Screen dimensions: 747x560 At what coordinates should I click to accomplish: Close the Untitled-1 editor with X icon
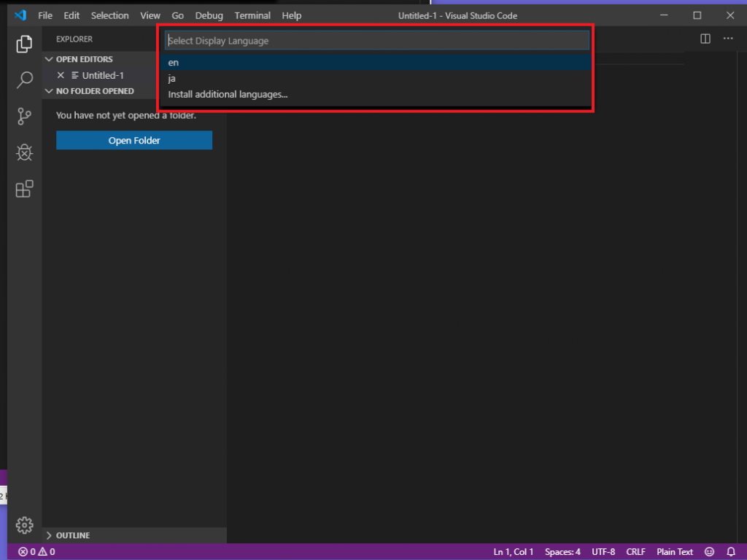point(61,75)
